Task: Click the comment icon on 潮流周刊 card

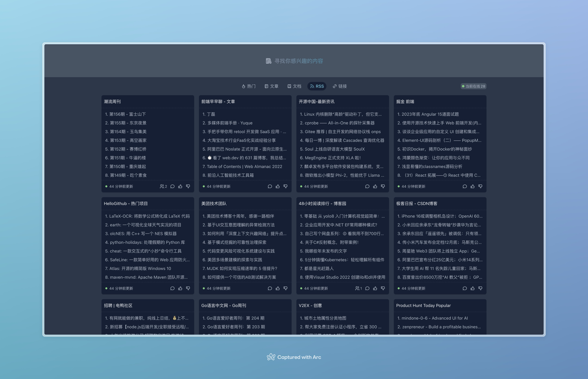Action: [172, 186]
